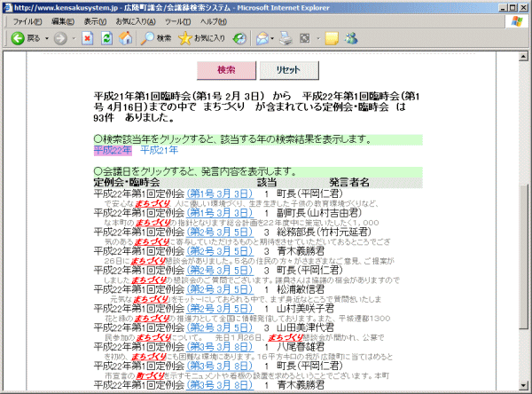Viewport: 532px width, 394px height.
Task: Click the scrollbar down arrow
Action: [523, 385]
